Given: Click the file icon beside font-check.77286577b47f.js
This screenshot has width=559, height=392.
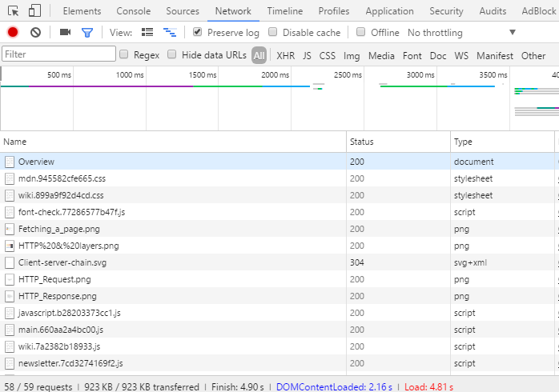Looking at the screenshot, I should tap(10, 212).
